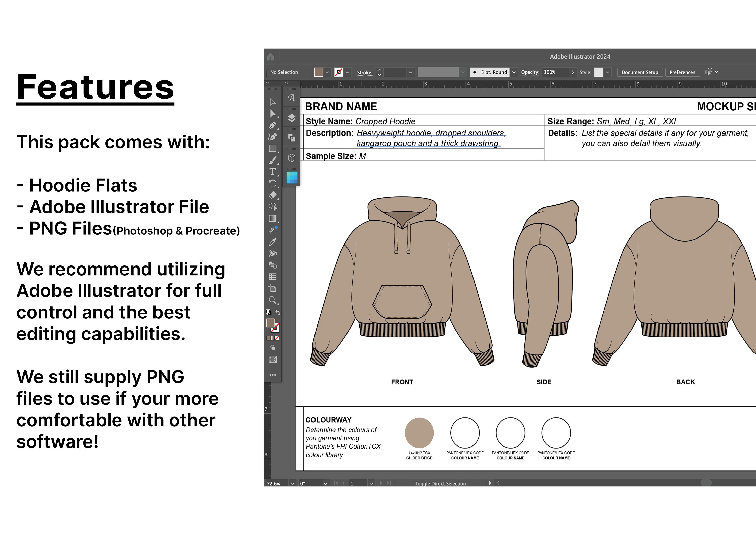Select the Type tool

coord(273,172)
